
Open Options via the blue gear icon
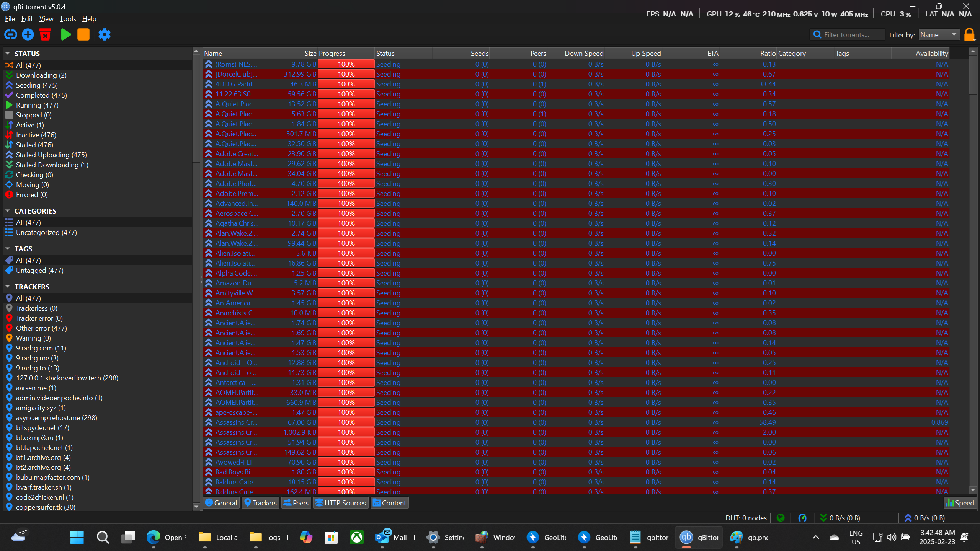105,34
